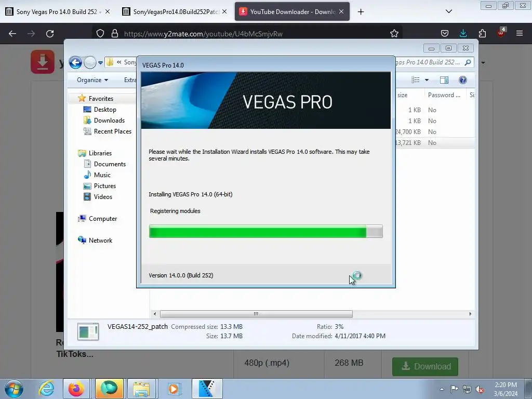List all tabs with the chevron button
532x399 pixels.
click(448, 11)
